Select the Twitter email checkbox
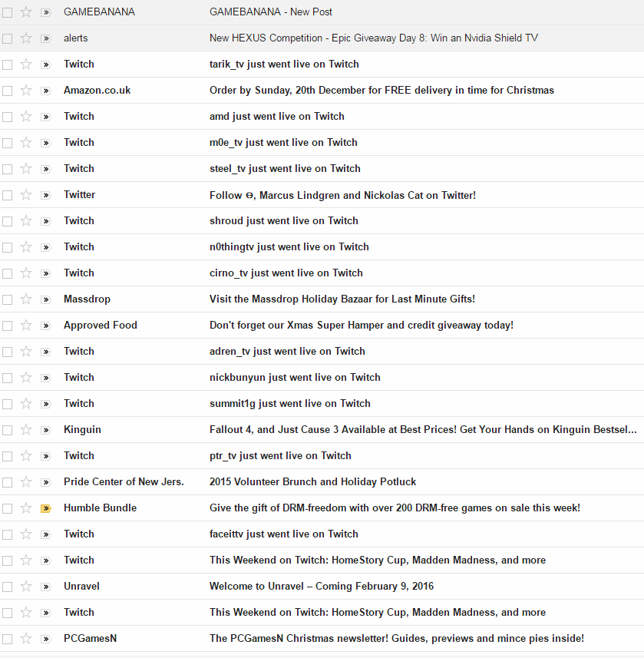Screen dimensions: 644x658 tap(7, 195)
